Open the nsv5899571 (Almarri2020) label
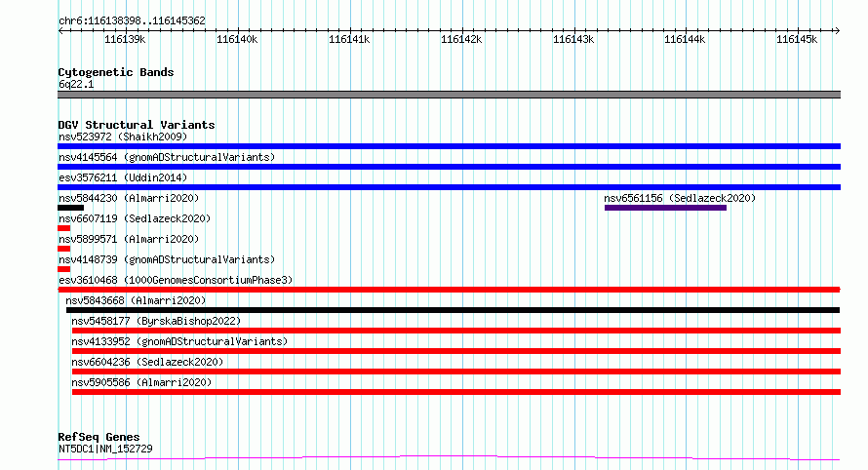The height and width of the screenshot is (470, 868). click(x=129, y=239)
